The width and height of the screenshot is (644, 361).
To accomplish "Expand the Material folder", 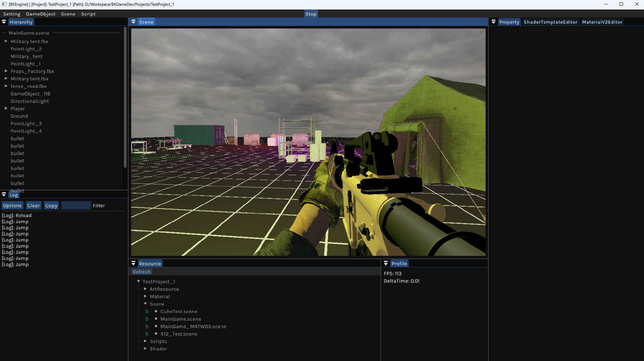I will click(x=145, y=296).
